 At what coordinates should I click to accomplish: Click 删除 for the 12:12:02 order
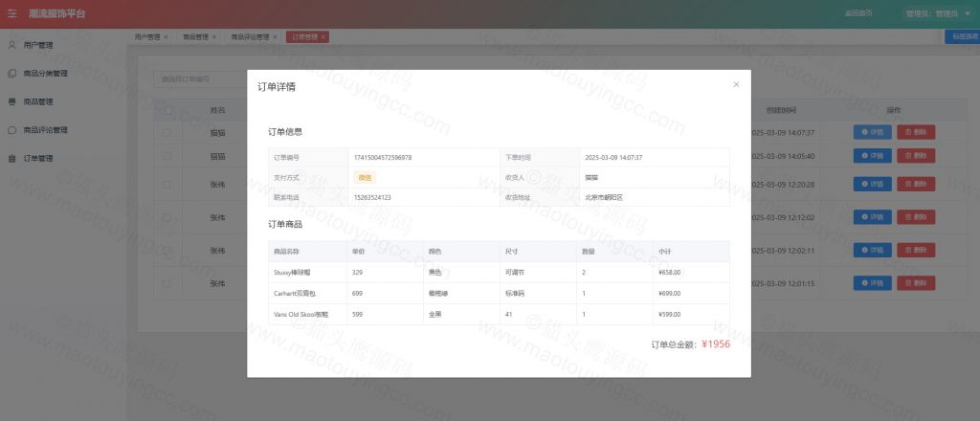point(916,217)
